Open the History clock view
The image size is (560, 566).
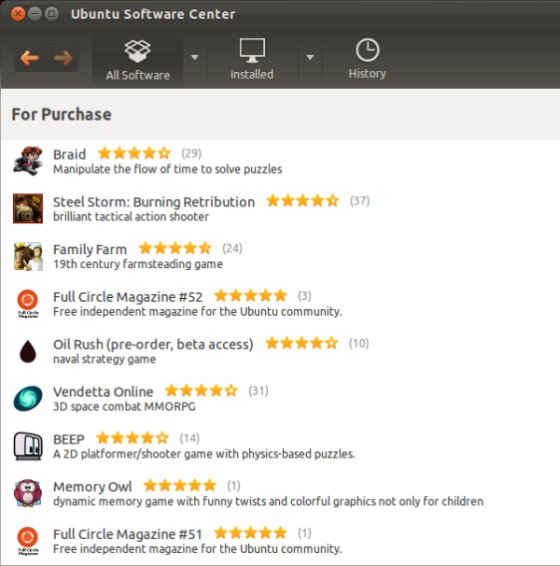(367, 59)
